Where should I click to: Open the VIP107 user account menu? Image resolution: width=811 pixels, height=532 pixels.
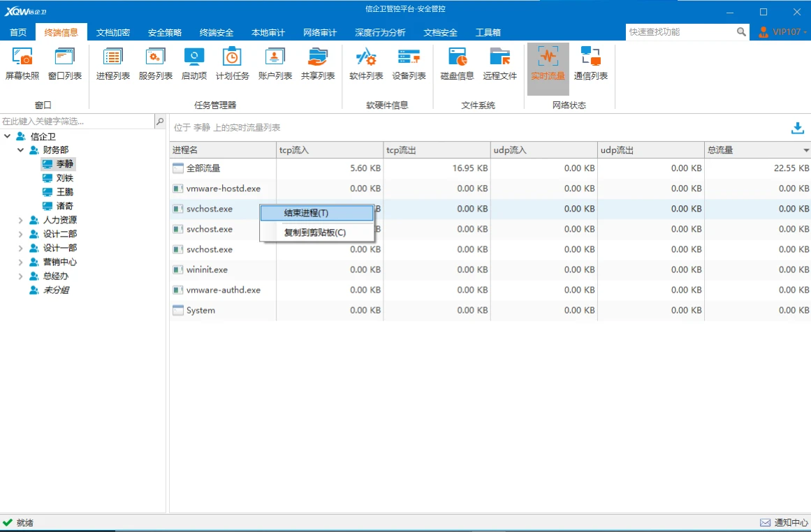click(782, 32)
